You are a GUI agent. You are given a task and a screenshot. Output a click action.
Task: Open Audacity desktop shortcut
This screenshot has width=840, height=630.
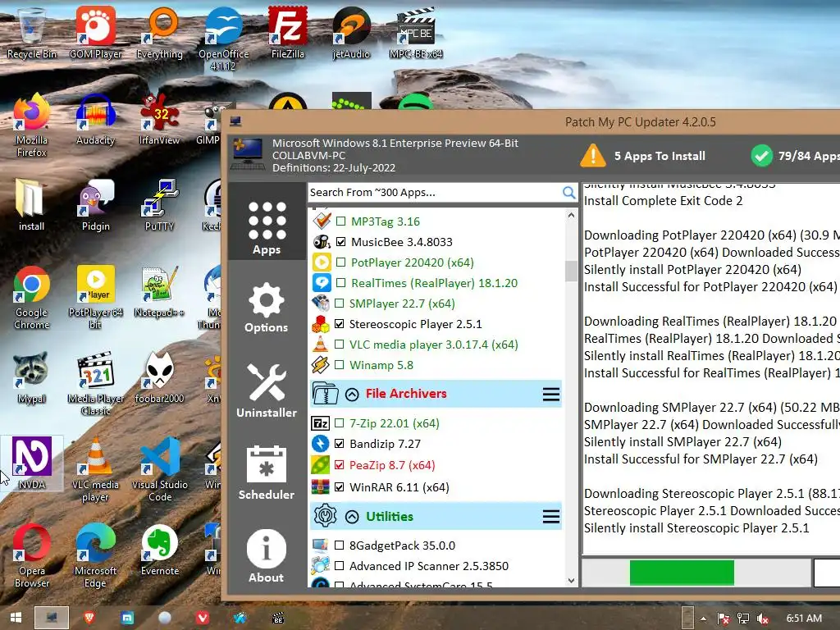[x=95, y=119]
